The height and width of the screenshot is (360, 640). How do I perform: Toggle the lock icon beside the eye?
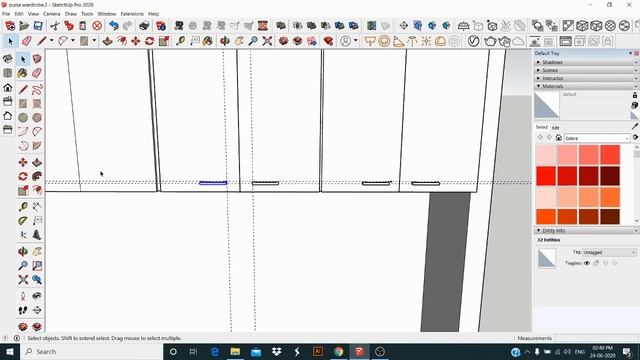(x=596, y=263)
